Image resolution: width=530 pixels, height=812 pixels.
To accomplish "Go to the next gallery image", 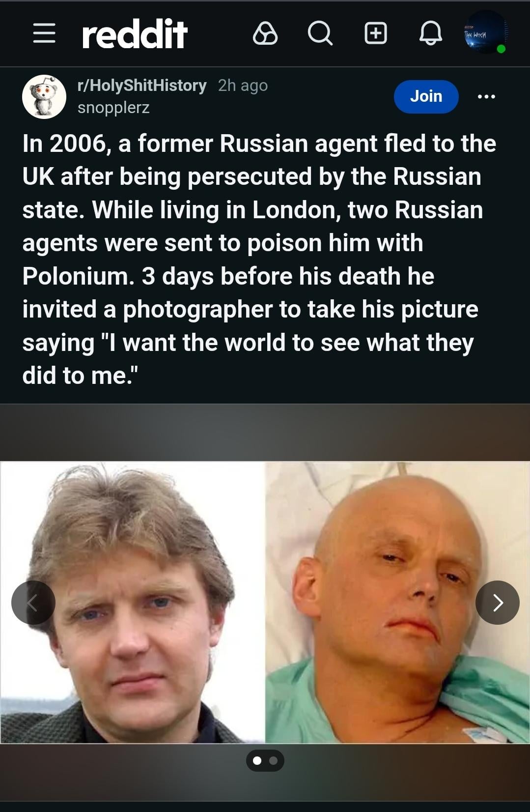I will [498, 603].
